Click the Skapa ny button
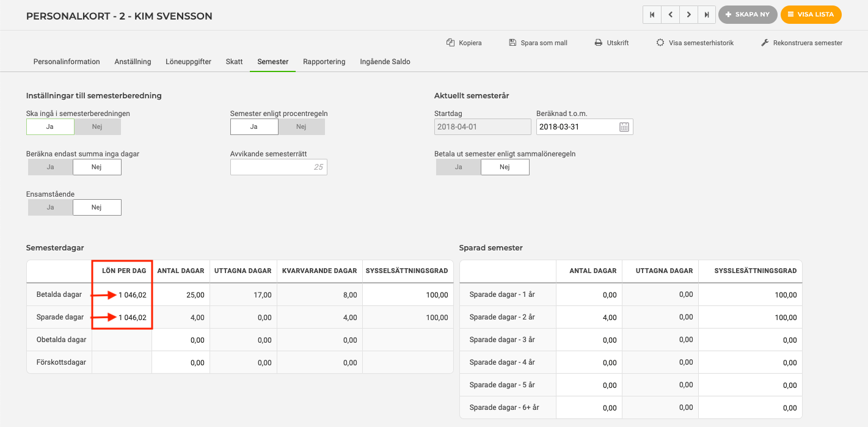 pos(748,15)
